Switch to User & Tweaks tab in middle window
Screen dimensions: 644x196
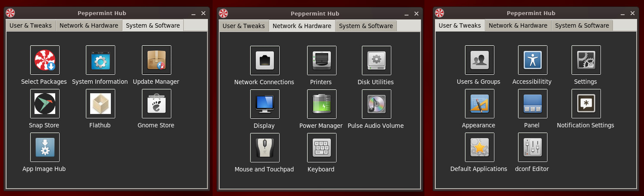244,26
